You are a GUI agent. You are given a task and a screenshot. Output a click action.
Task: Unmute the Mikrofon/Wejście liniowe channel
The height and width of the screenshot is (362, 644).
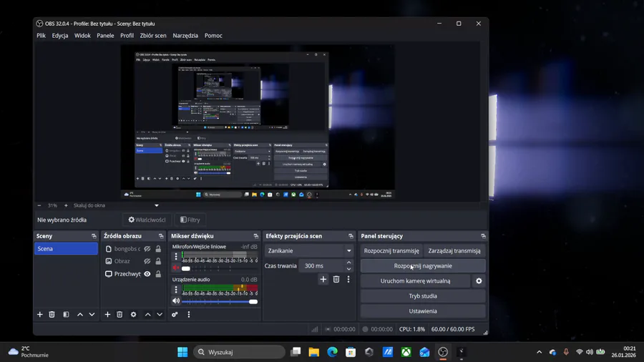pyautogui.click(x=176, y=268)
